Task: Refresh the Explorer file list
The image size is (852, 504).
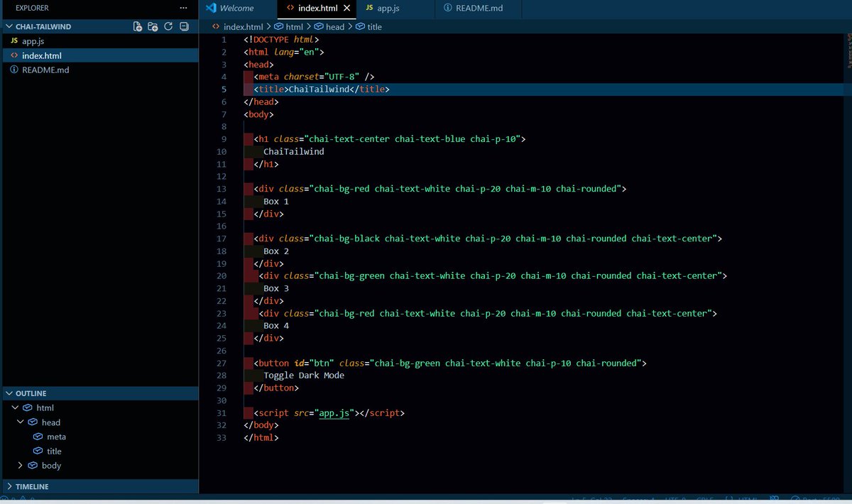Action: click(x=168, y=26)
